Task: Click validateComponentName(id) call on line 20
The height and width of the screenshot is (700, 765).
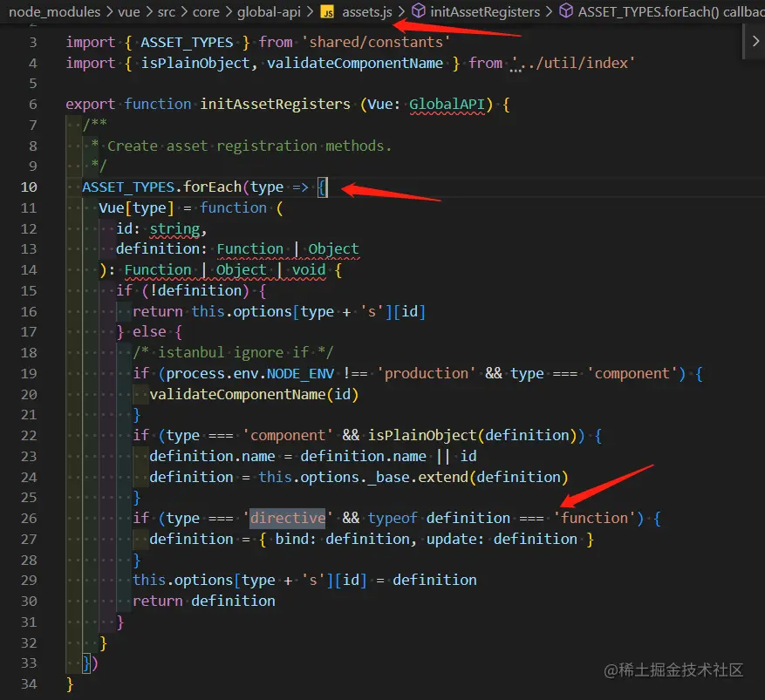Action: 254,394
